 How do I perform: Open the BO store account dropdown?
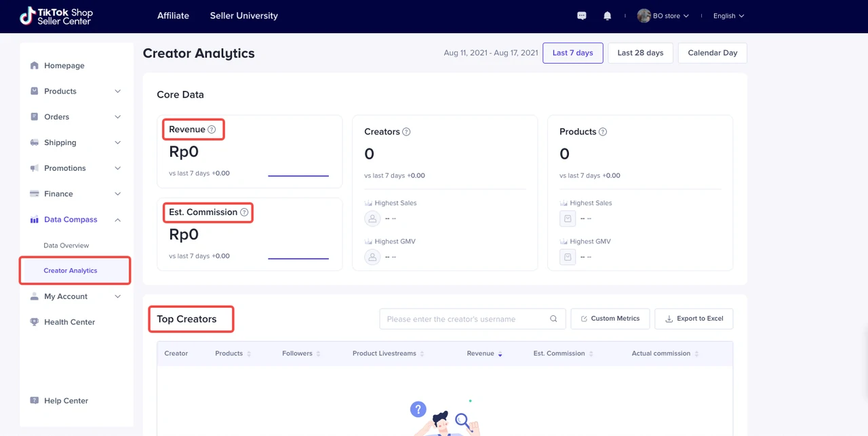[663, 16]
